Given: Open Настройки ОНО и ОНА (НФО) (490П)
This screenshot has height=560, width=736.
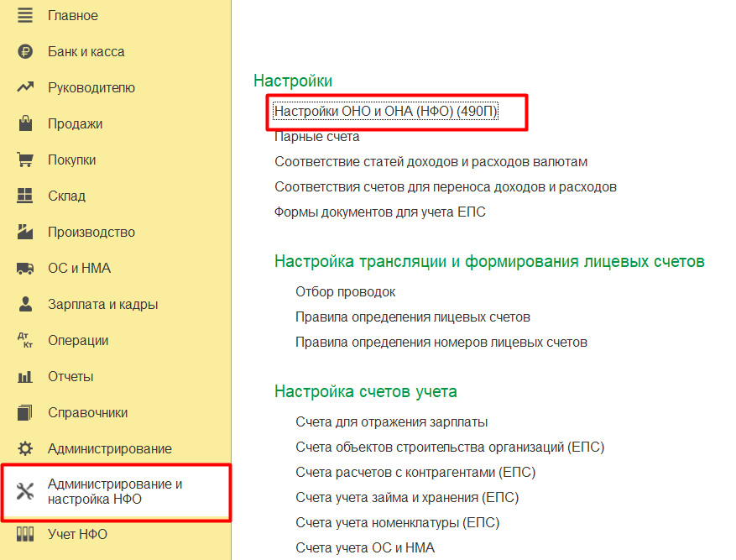Looking at the screenshot, I should tap(386, 111).
